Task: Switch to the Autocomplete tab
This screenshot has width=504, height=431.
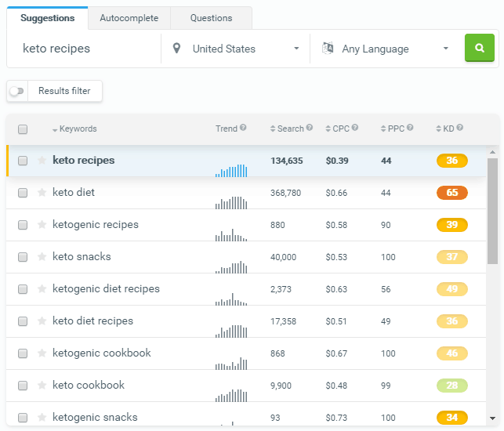Action: [129, 18]
